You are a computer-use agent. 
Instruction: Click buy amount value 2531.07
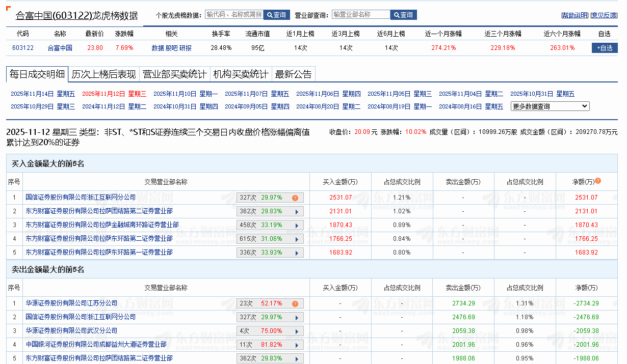click(341, 197)
